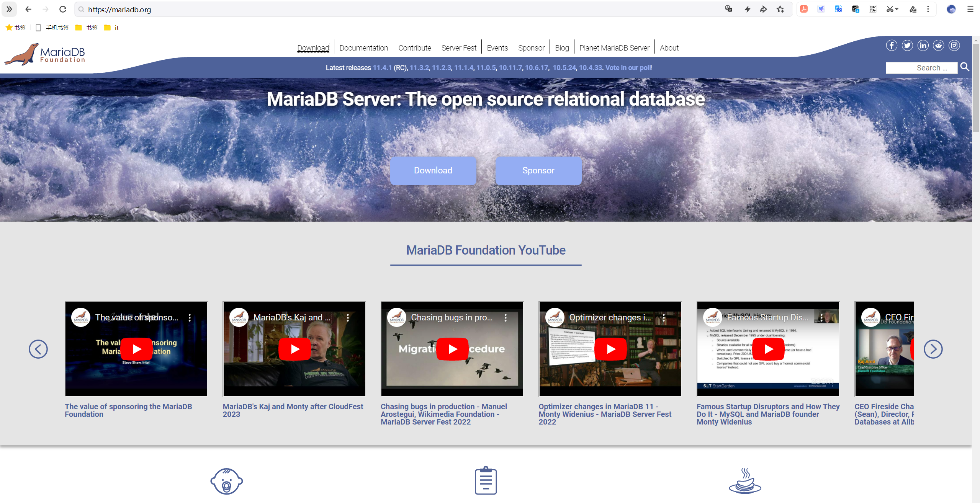Open options on value of sponsoring video
This screenshot has width=980, height=503.
click(x=190, y=317)
